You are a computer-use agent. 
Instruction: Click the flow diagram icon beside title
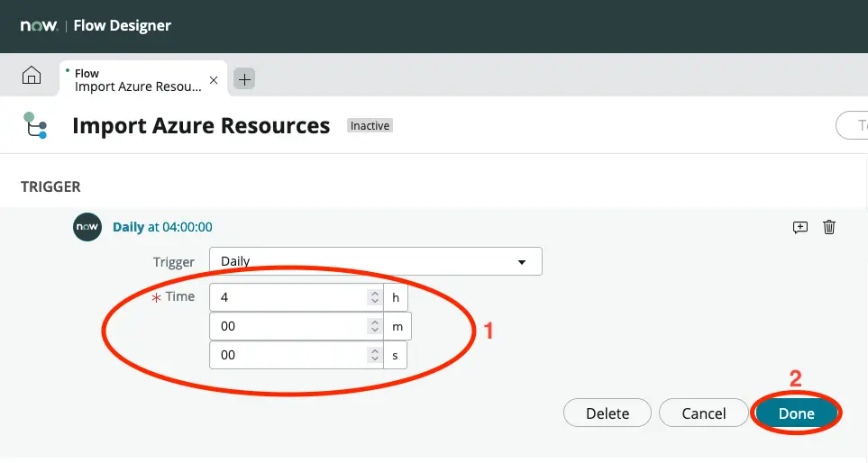(35, 126)
